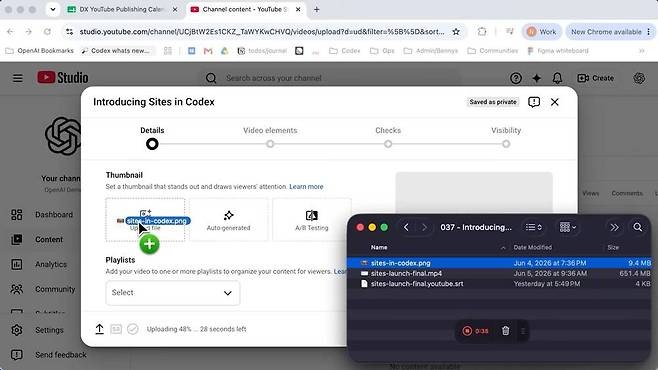Open the notifications bell
The height and width of the screenshot is (370, 658).
557,78
